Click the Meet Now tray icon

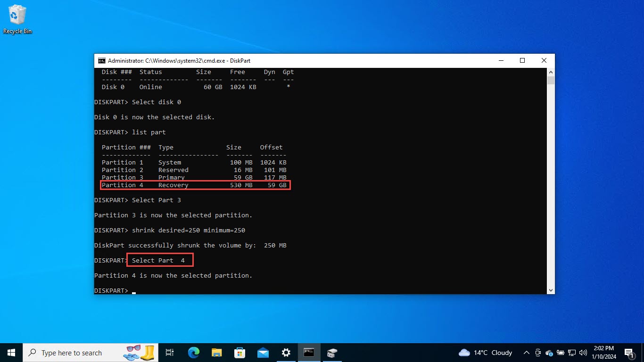538,353
